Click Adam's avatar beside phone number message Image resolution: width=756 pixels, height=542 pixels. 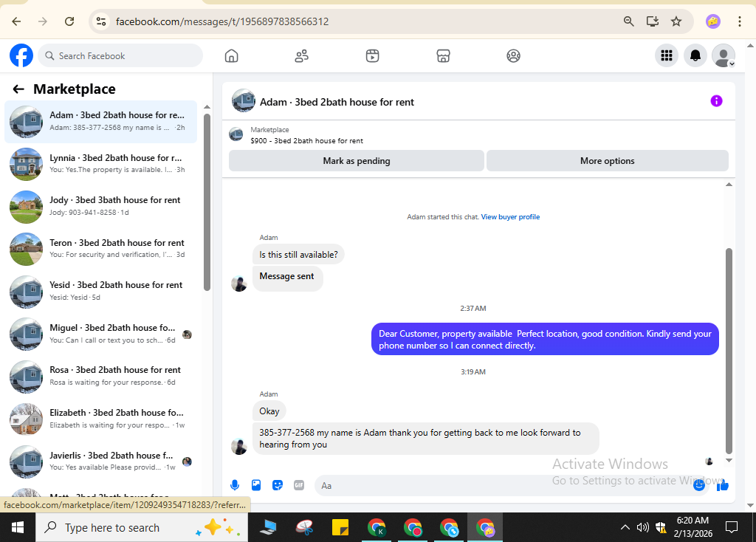[239, 447]
